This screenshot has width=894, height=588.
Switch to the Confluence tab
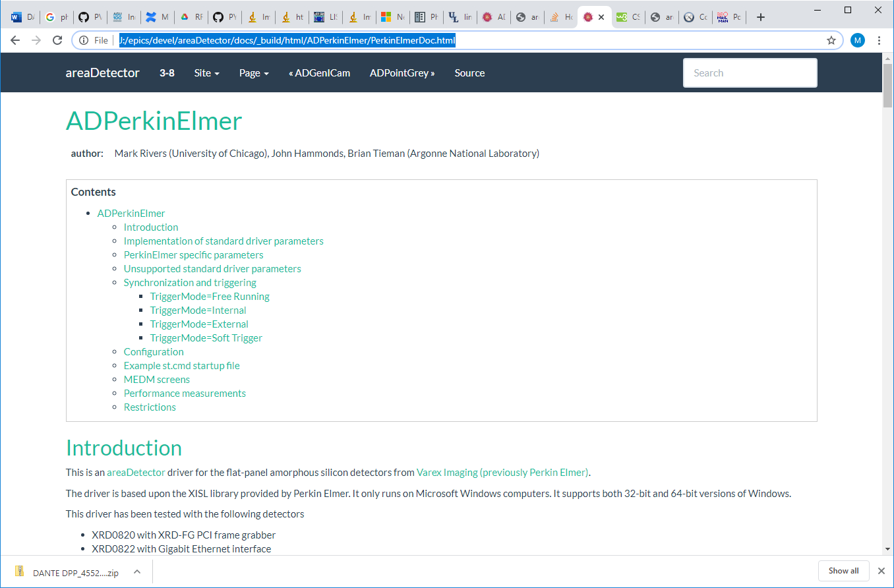click(157, 18)
